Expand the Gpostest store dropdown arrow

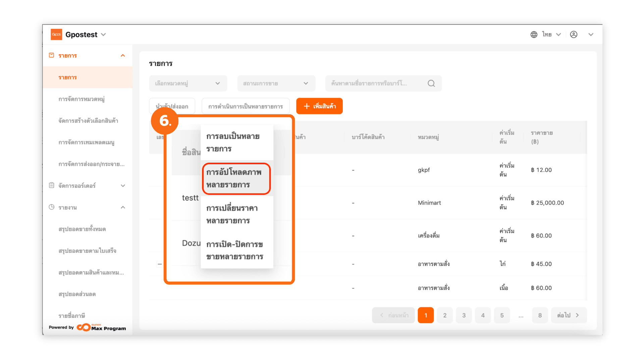tap(103, 35)
